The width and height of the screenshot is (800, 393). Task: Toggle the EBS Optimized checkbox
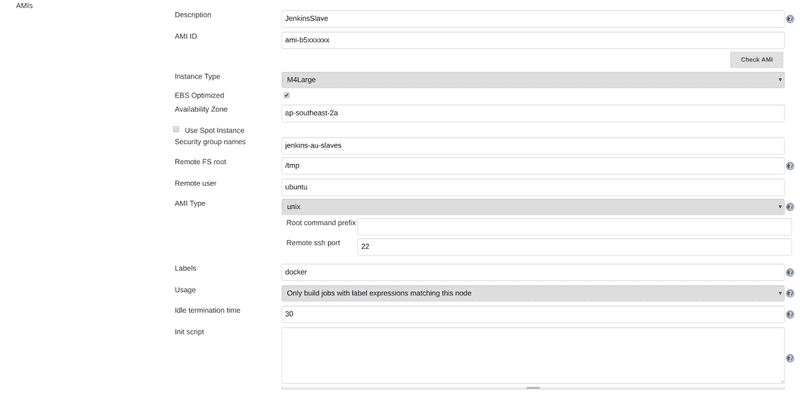pos(287,95)
